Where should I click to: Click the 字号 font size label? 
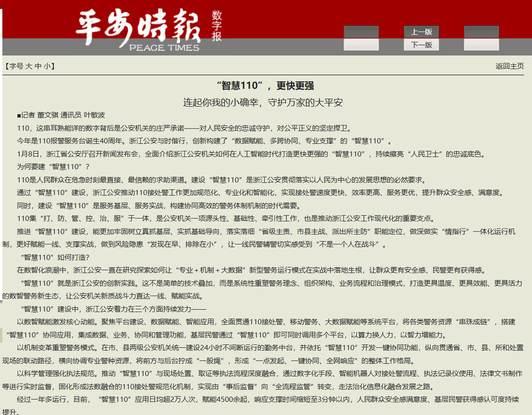pos(16,66)
